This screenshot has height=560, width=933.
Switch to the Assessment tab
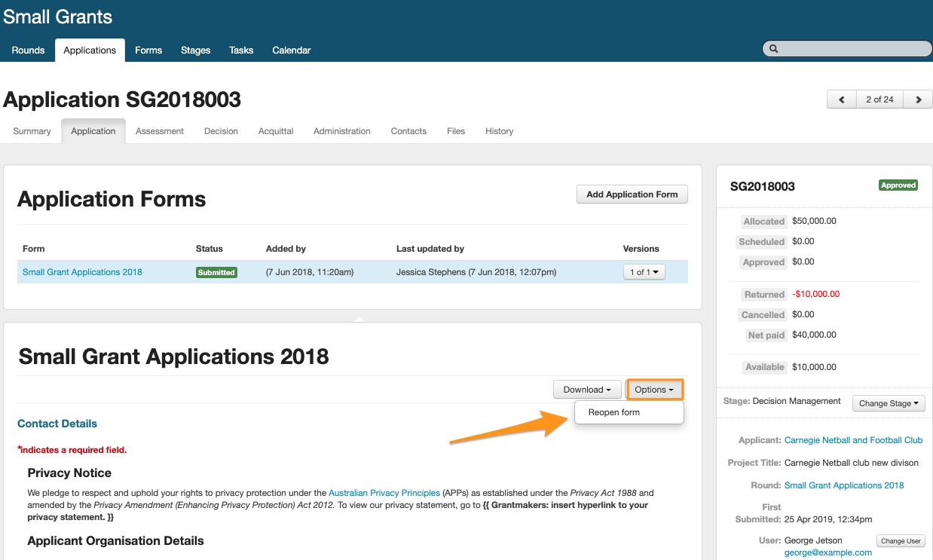coord(160,131)
